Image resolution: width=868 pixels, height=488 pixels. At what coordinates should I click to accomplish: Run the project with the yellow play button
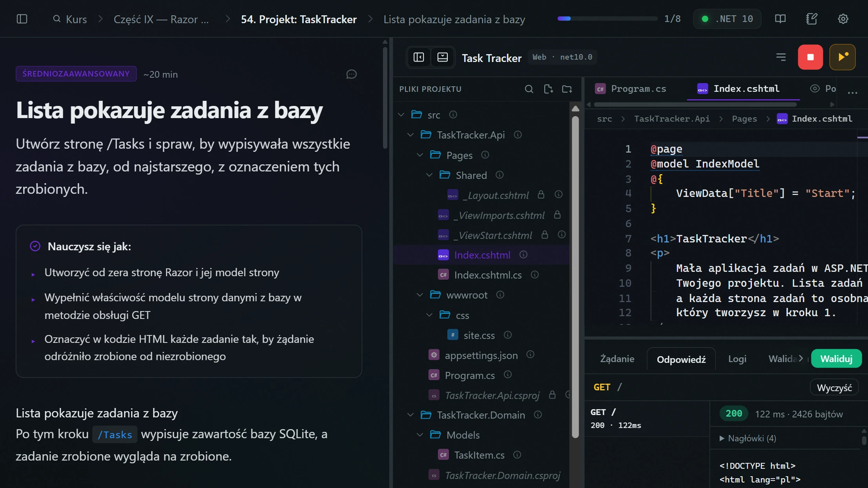coord(842,57)
